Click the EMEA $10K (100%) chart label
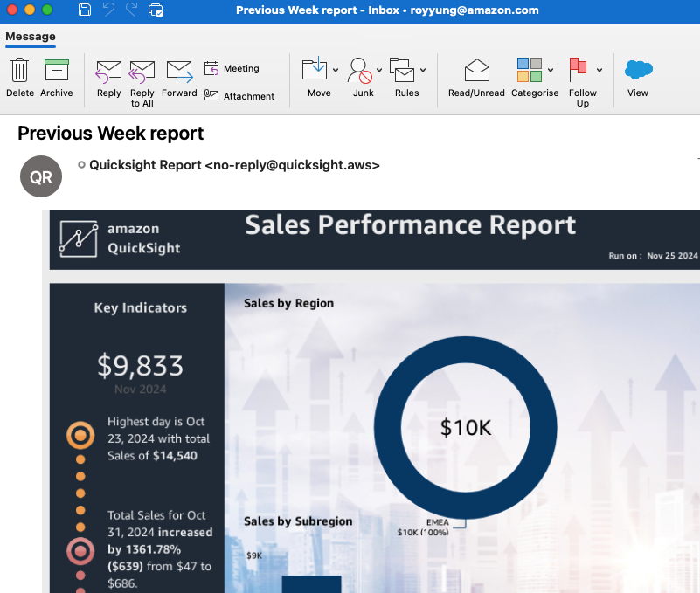Viewport: 700px width, 593px height. point(423,527)
